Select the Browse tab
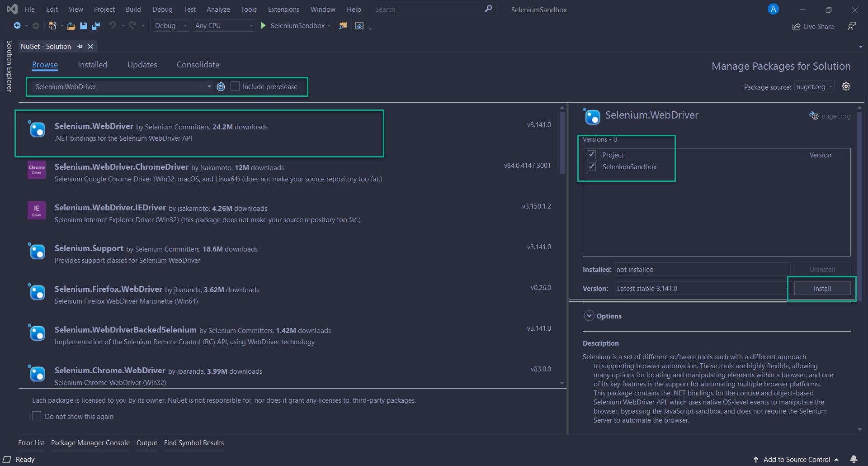Viewport: 868px width, 466px height. click(45, 65)
